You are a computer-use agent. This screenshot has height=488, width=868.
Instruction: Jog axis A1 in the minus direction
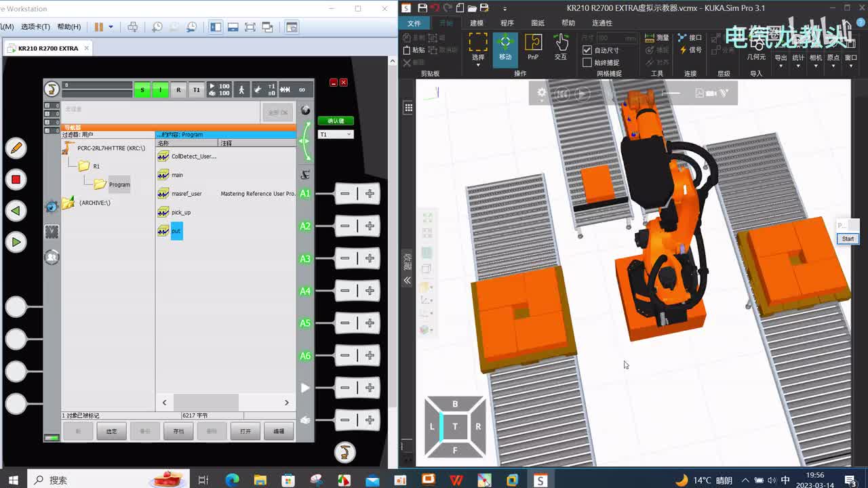345,194
